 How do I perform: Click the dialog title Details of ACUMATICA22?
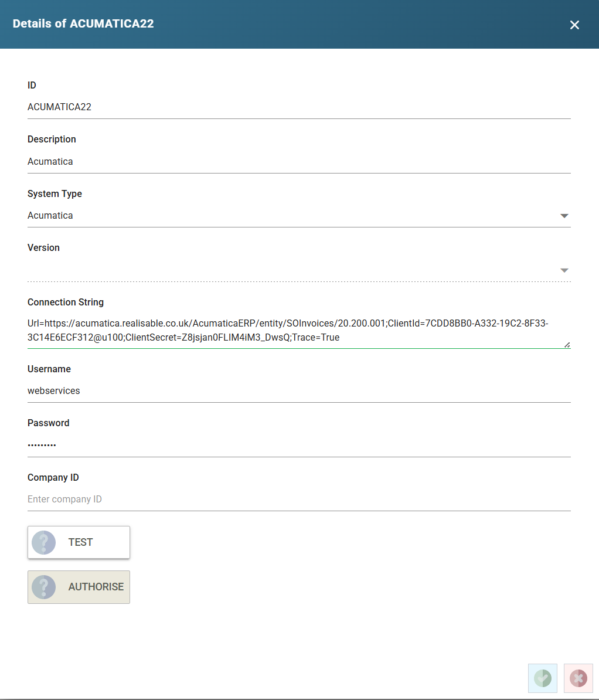coord(83,23)
